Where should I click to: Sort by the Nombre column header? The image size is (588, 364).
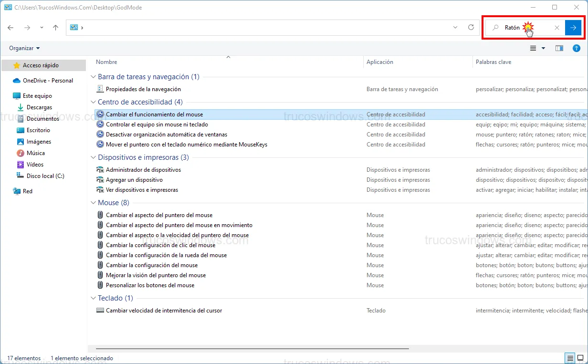pyautogui.click(x=106, y=62)
